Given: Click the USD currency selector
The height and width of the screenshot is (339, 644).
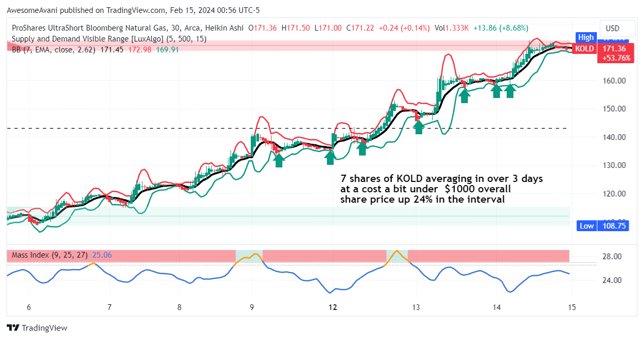Looking at the screenshot, I should coord(613,29).
